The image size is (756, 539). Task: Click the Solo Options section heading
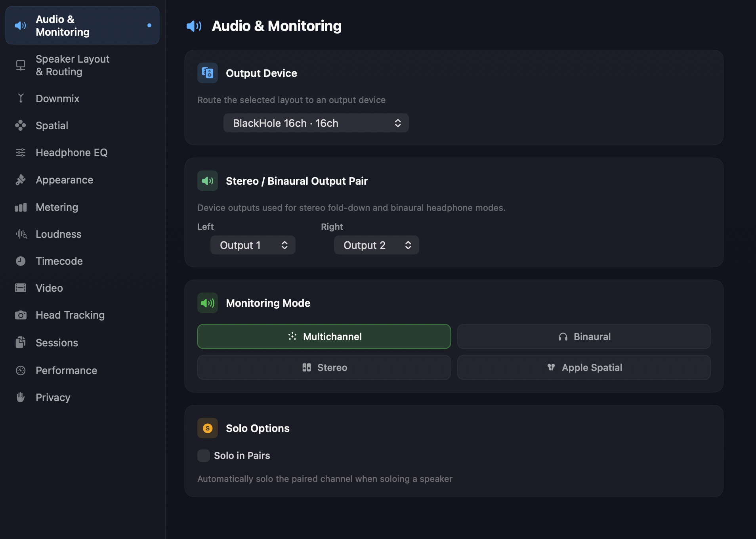pyautogui.click(x=258, y=428)
